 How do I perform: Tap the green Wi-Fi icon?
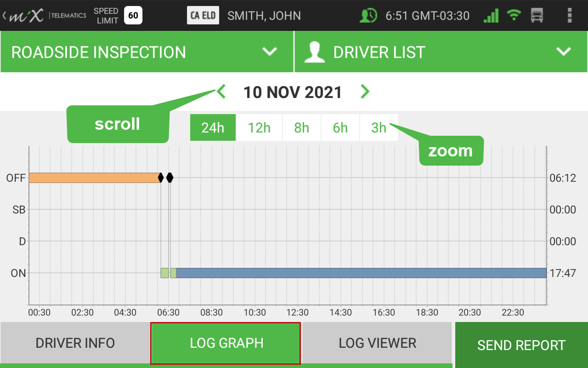coord(514,16)
